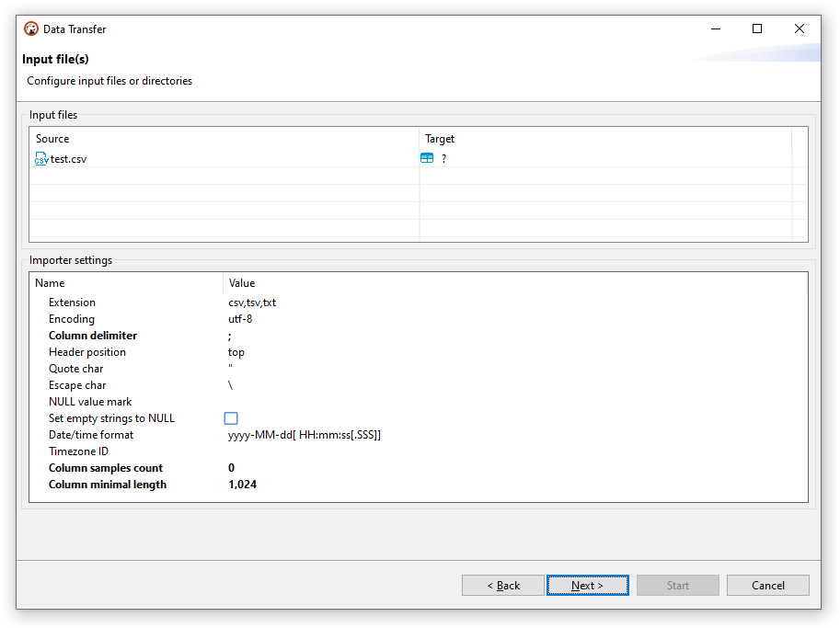Click Back to return to previous step

[x=502, y=585]
